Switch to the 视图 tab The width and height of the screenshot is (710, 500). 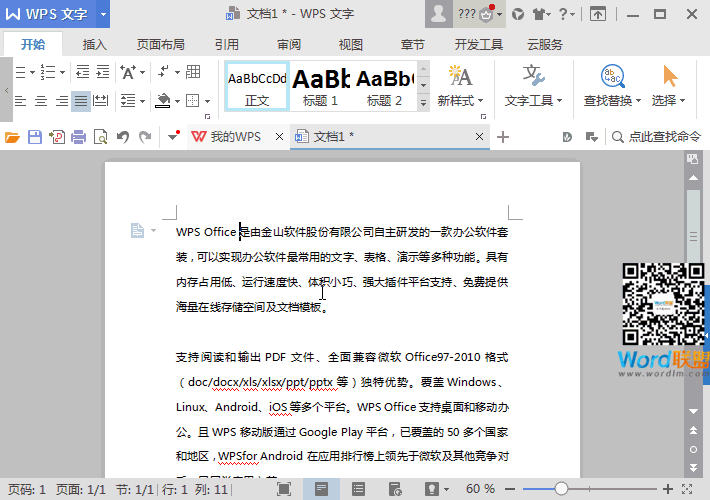coord(351,44)
